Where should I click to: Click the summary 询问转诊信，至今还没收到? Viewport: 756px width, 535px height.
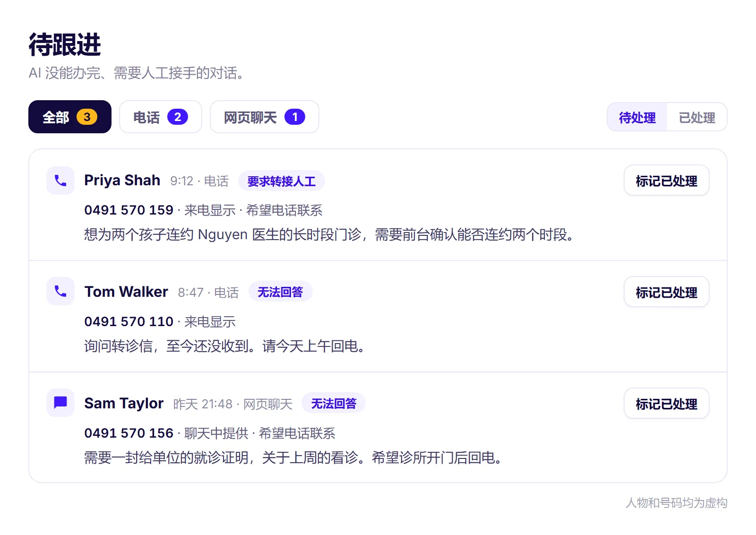tap(224, 346)
